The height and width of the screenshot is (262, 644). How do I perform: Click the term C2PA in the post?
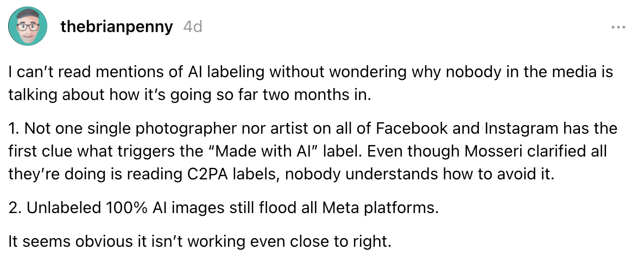click(200, 174)
